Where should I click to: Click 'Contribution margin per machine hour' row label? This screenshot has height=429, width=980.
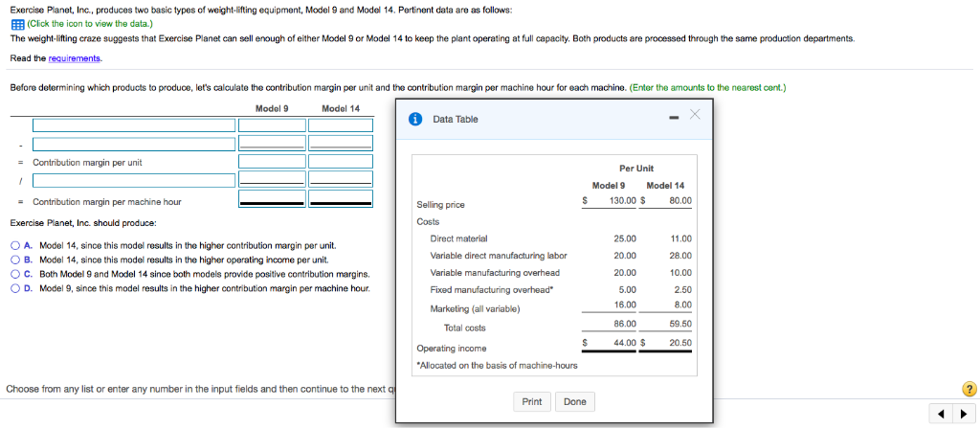click(x=107, y=202)
